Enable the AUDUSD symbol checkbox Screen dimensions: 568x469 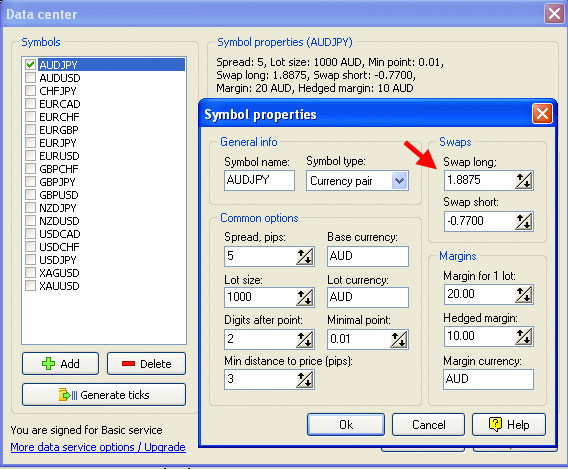[x=30, y=78]
